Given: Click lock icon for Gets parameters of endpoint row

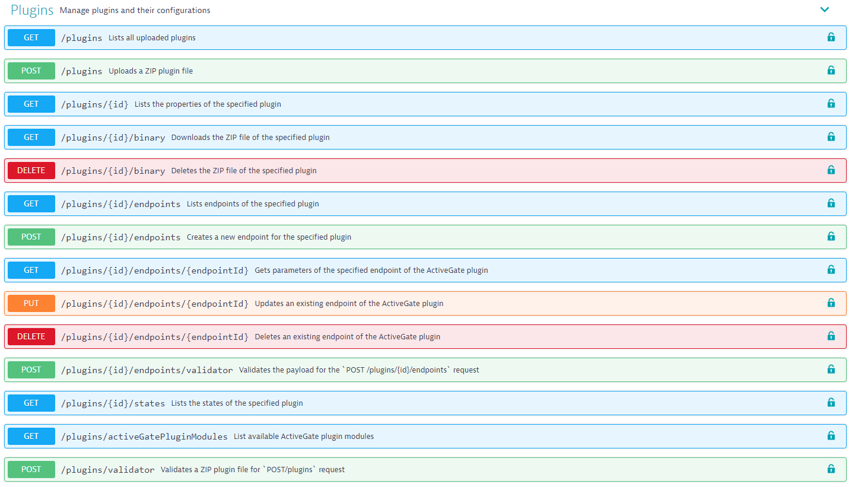Looking at the screenshot, I should coord(831,270).
